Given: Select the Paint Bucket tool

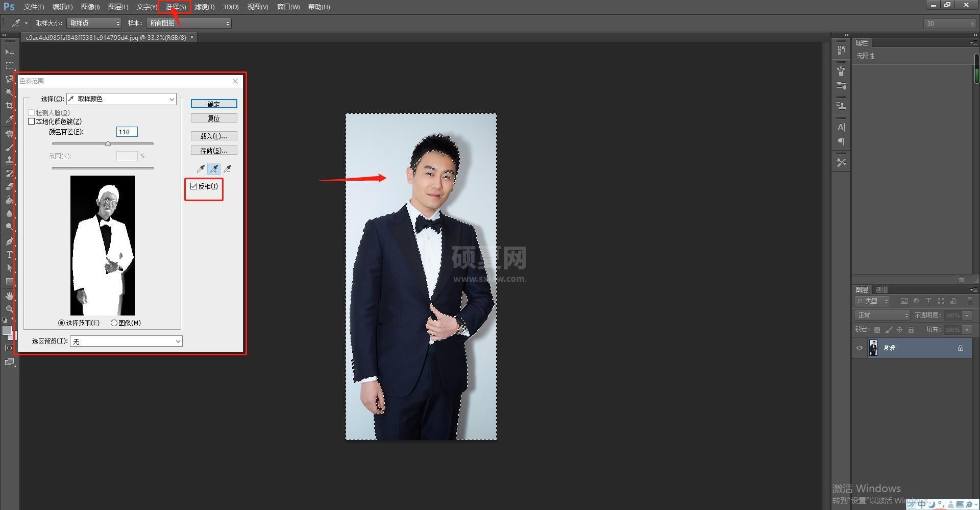Looking at the screenshot, I should tap(9, 200).
